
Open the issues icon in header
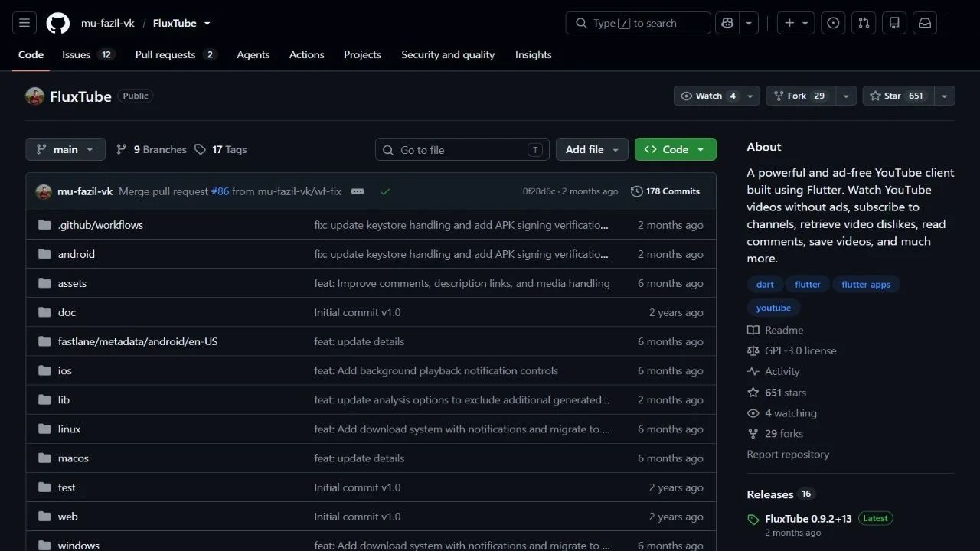(833, 23)
